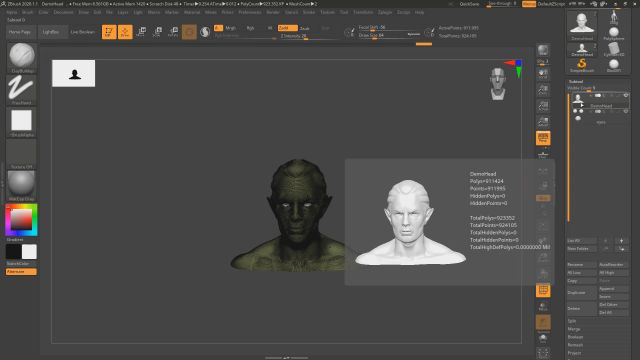Click the Duplicate subtool button
This screenshot has height=360, width=640.
point(582,293)
